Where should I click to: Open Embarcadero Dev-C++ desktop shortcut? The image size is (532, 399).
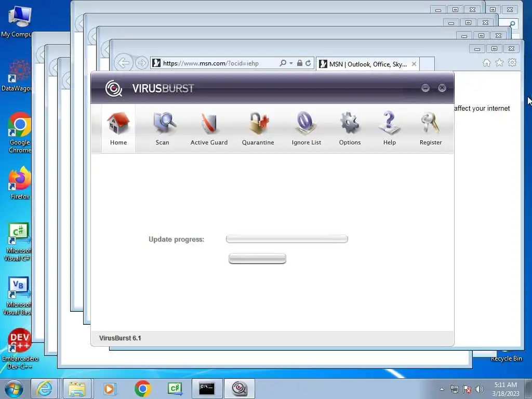[20, 349]
